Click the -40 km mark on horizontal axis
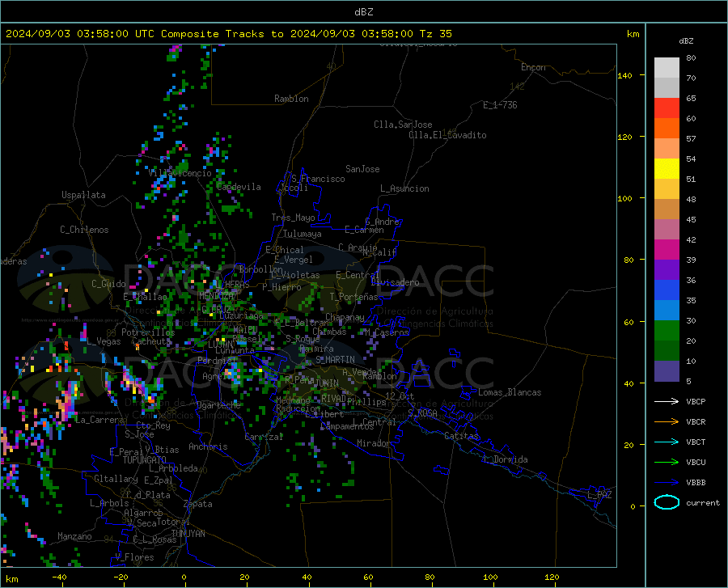Image resolution: width=728 pixels, height=588 pixels. 59,577
